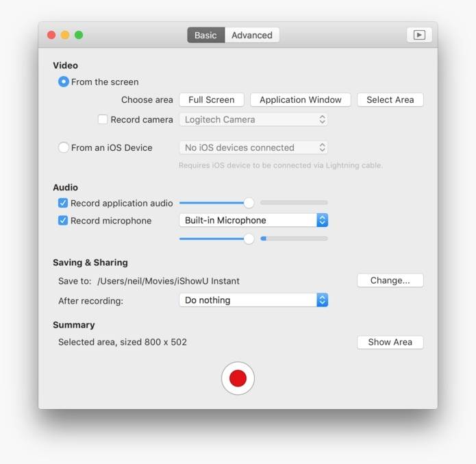
Task: Select the Basic tab
Action: click(206, 35)
